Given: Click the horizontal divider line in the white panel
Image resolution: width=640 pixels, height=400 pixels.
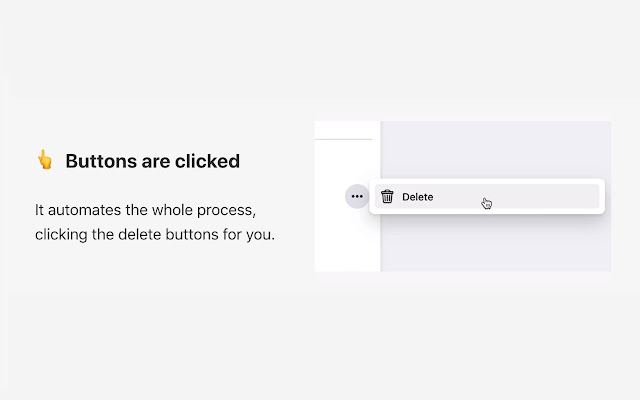Looking at the screenshot, I should 343,139.
